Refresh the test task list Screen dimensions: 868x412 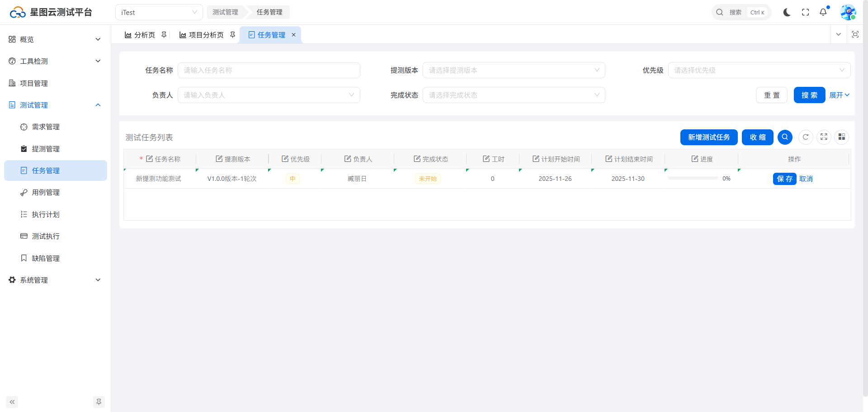tap(806, 137)
